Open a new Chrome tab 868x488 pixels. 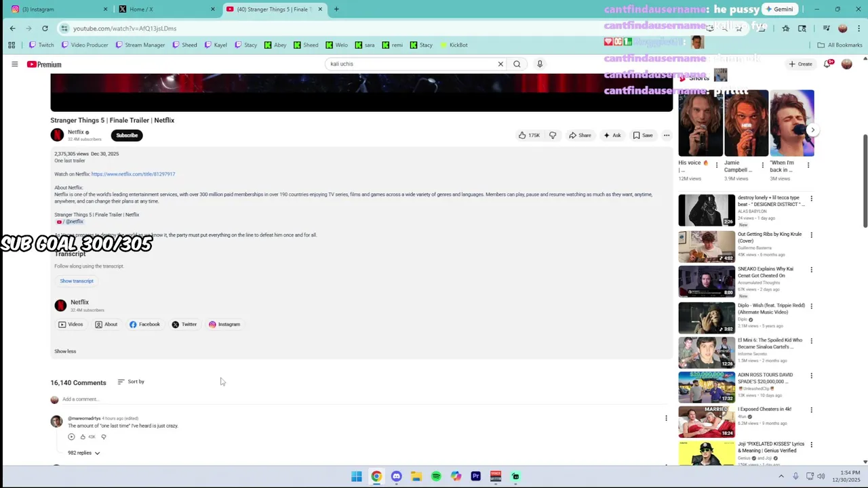(336, 9)
